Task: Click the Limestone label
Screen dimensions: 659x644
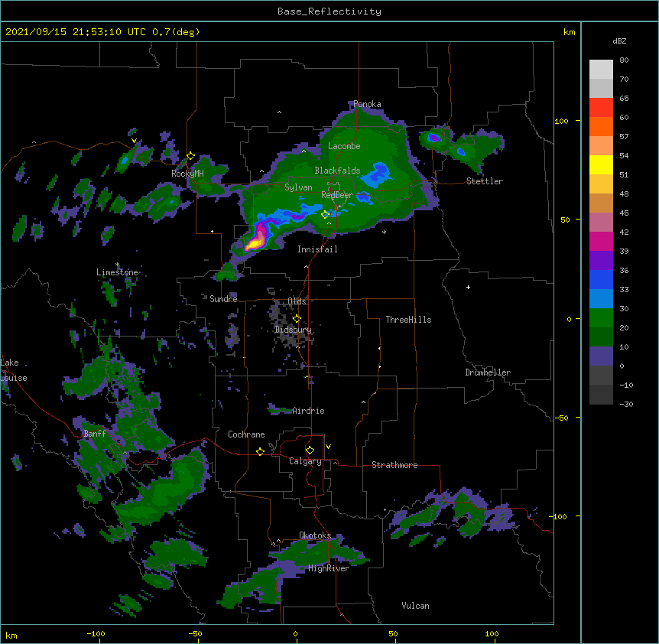Action: pyautogui.click(x=117, y=272)
